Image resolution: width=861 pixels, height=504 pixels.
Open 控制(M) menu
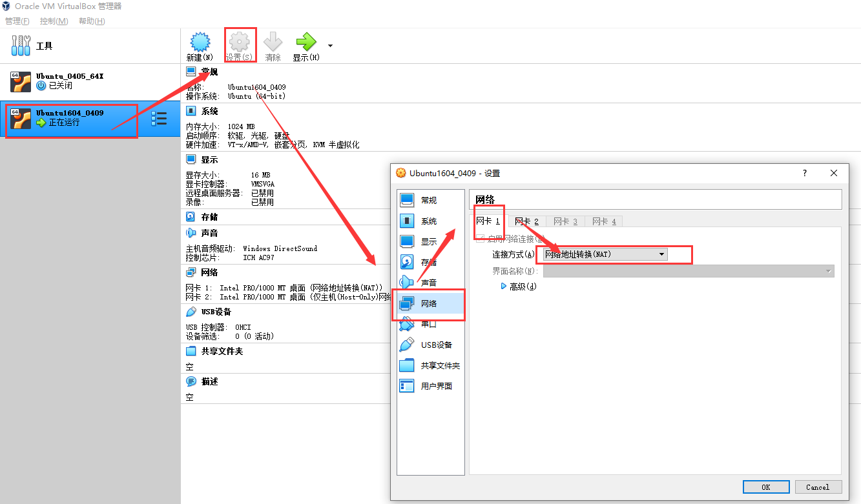click(x=54, y=21)
